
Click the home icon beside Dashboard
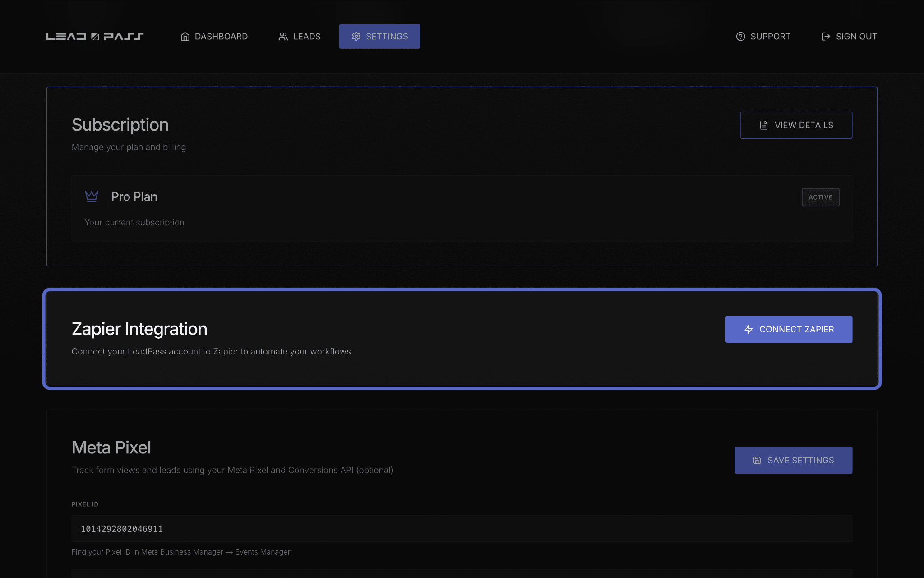tap(185, 37)
